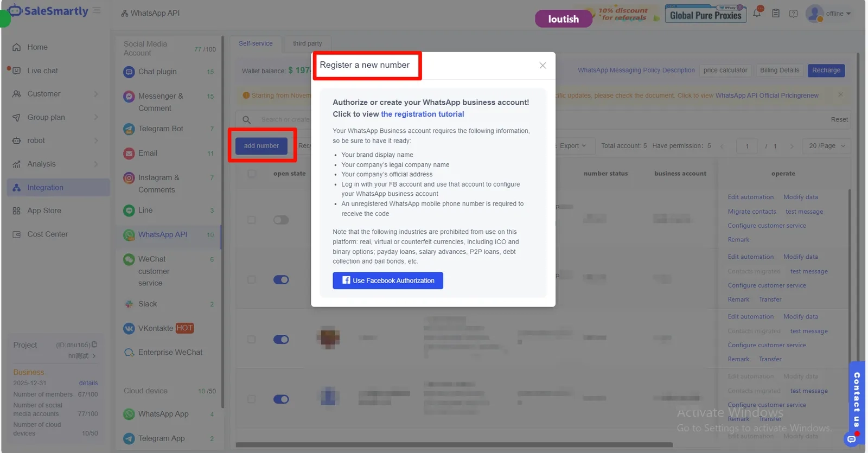Open Live chat in sidebar
This screenshot has width=868, height=453.
click(43, 71)
